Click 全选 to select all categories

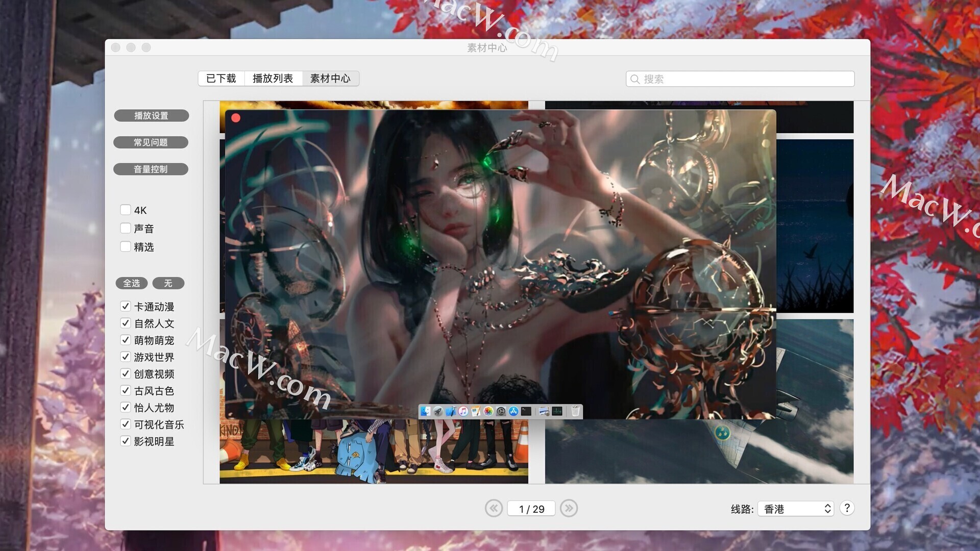point(132,283)
